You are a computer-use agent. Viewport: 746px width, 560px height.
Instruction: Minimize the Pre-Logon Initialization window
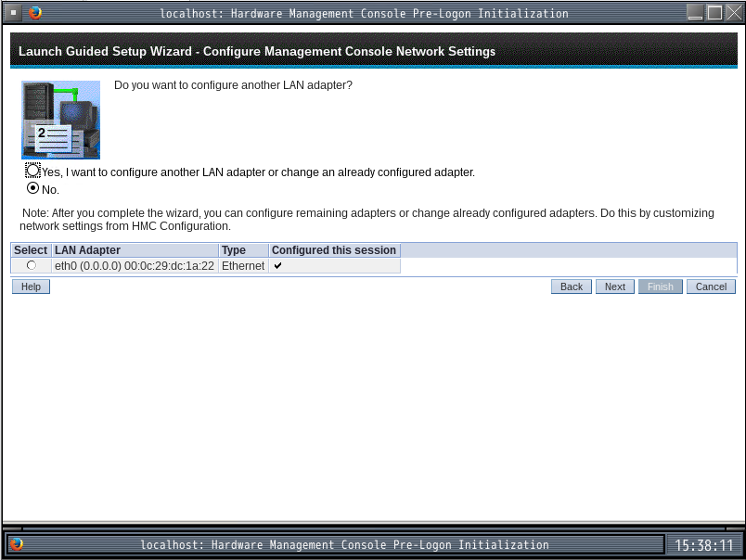pos(696,13)
